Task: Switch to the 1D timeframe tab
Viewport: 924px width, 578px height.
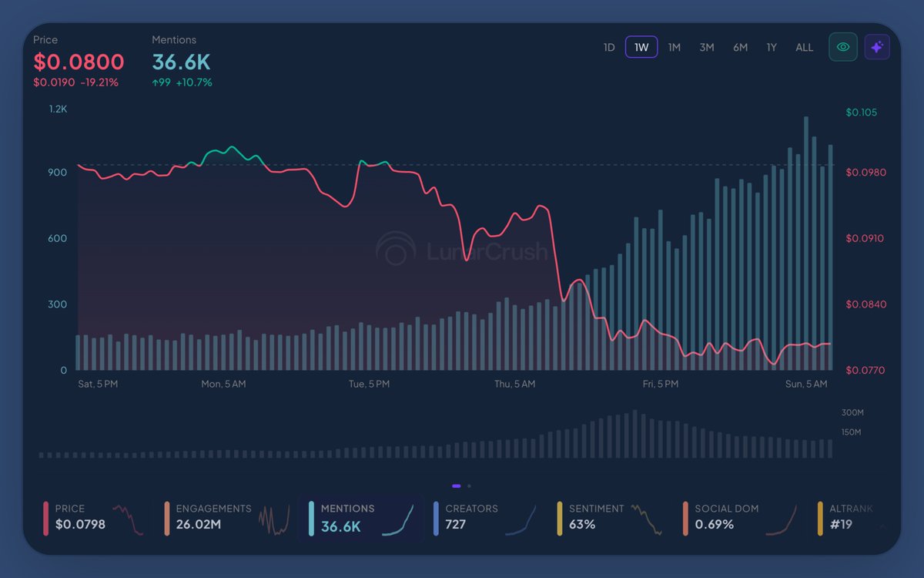Action: (x=609, y=47)
